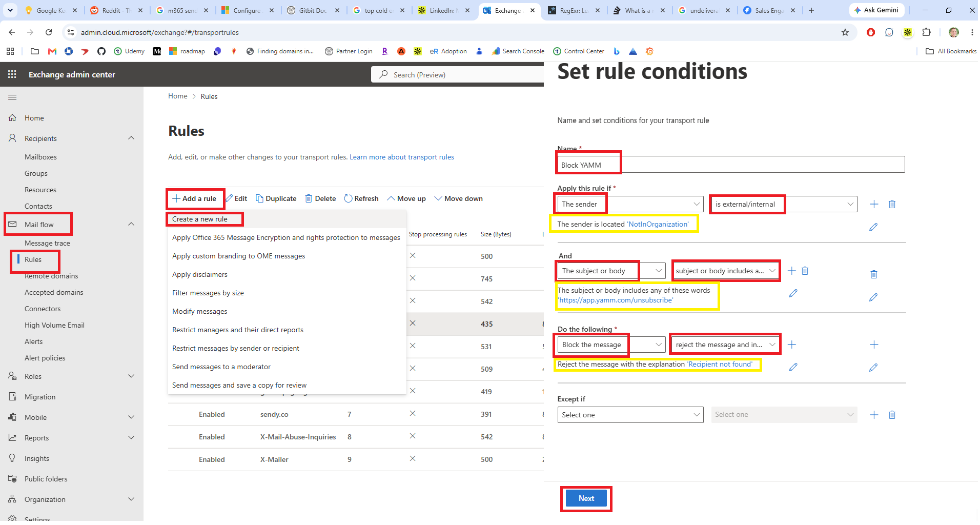Switch to the RegExr browser tab

(574, 10)
